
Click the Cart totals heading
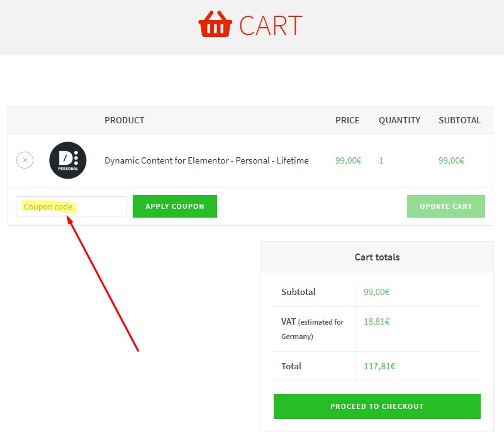click(377, 257)
